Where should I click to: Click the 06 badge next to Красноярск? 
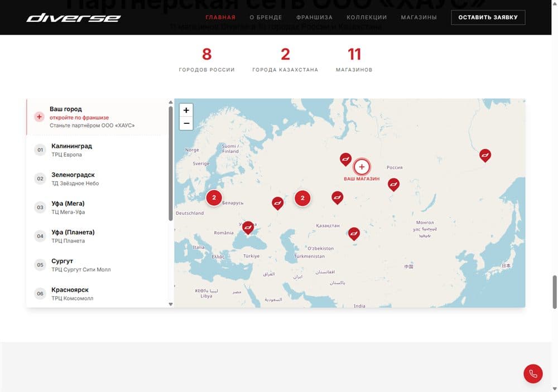pos(40,294)
